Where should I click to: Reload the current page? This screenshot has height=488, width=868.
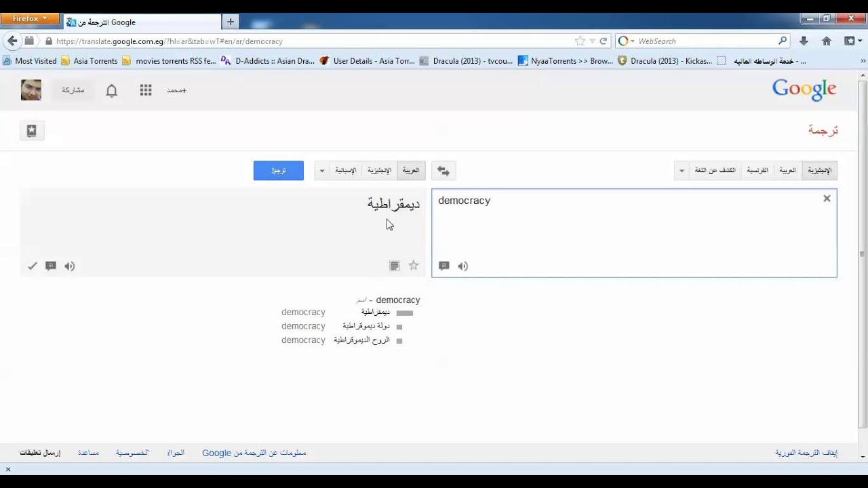(603, 41)
